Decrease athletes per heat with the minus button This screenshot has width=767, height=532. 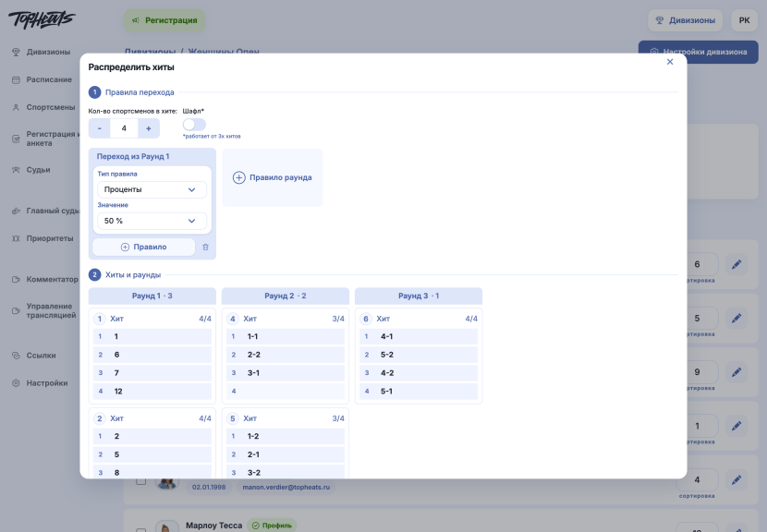coord(99,128)
